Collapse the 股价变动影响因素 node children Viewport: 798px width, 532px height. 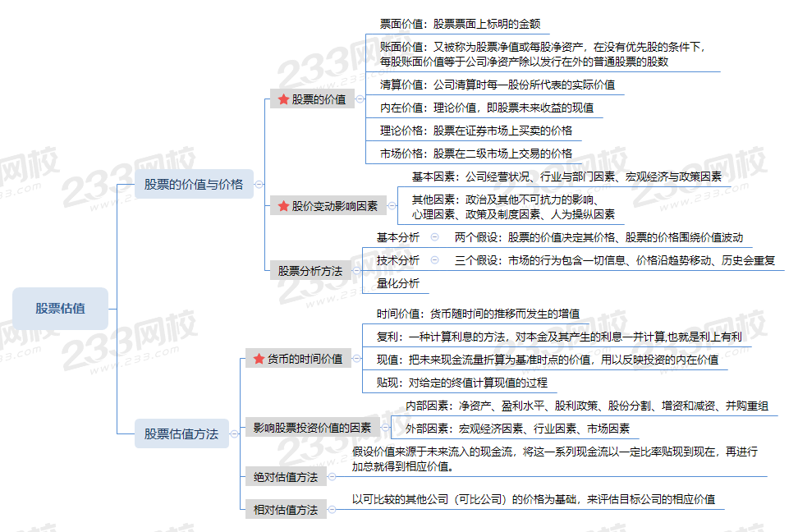point(392,206)
